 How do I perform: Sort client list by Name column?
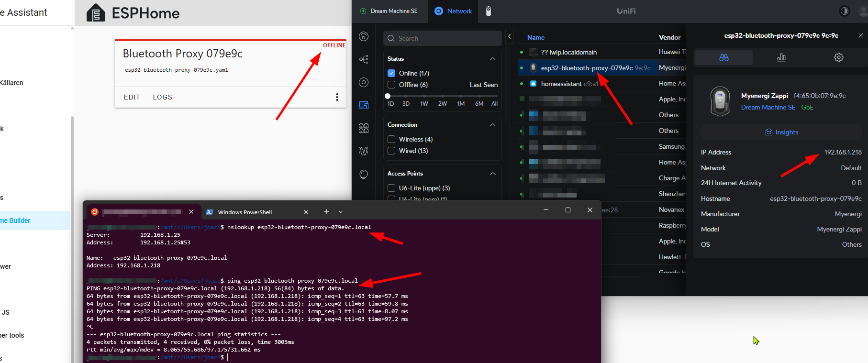[x=536, y=37]
